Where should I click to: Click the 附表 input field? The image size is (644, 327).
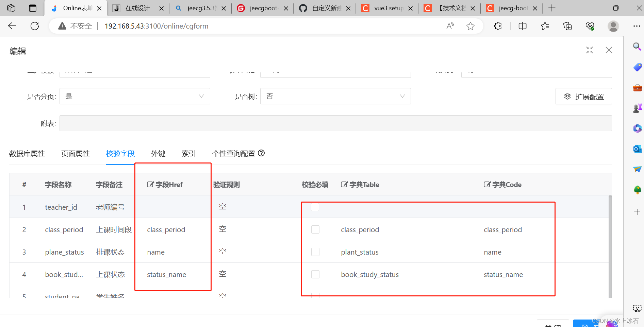335,123
